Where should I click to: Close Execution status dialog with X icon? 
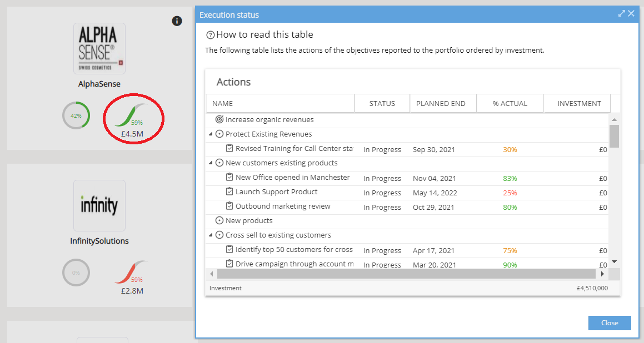[x=631, y=13]
